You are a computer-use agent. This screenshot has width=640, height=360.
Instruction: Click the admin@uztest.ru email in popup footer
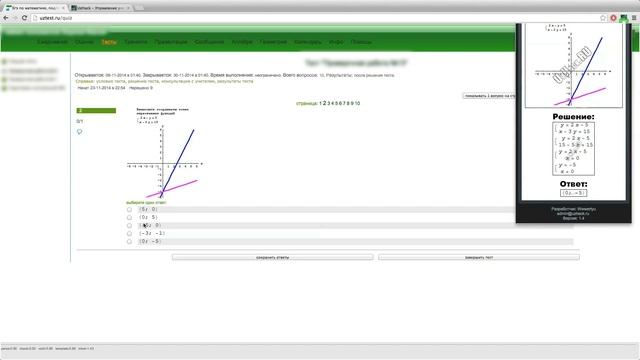coord(573,213)
